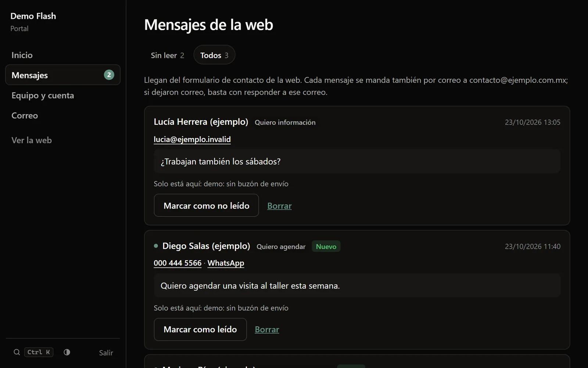
Task: Select text '¿Trabajan también los sábados?'
Action: 220,162
